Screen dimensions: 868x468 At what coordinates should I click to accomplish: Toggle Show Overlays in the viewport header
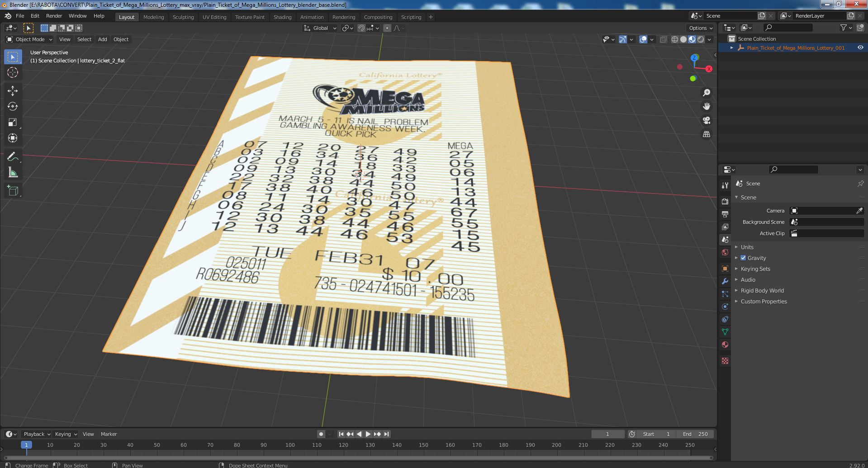(643, 39)
